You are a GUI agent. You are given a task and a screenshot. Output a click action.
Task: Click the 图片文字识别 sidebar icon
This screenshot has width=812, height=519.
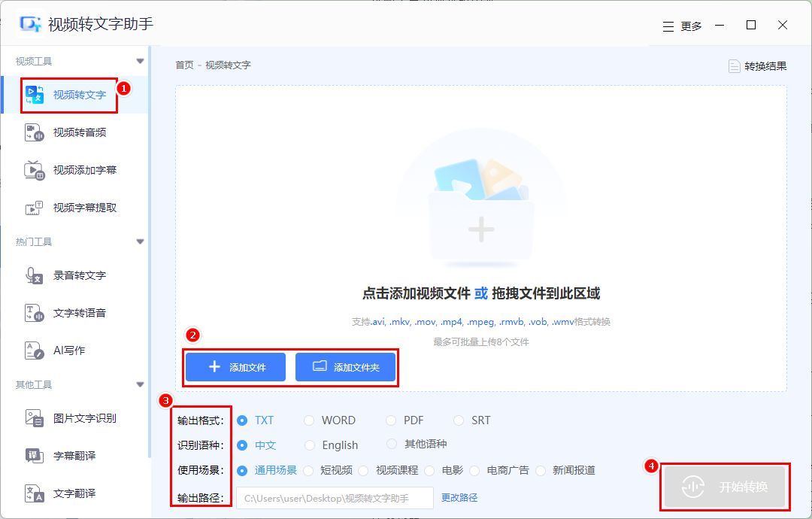34,418
